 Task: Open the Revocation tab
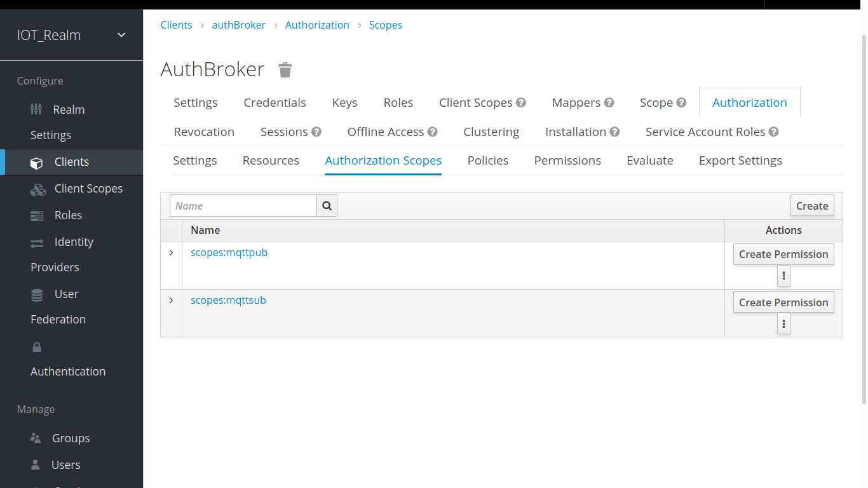[x=204, y=132]
